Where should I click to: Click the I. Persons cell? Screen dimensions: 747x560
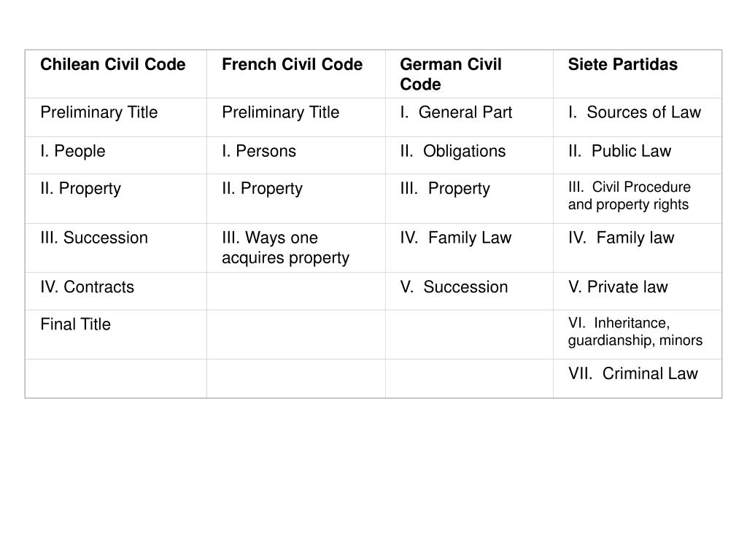click(296, 155)
